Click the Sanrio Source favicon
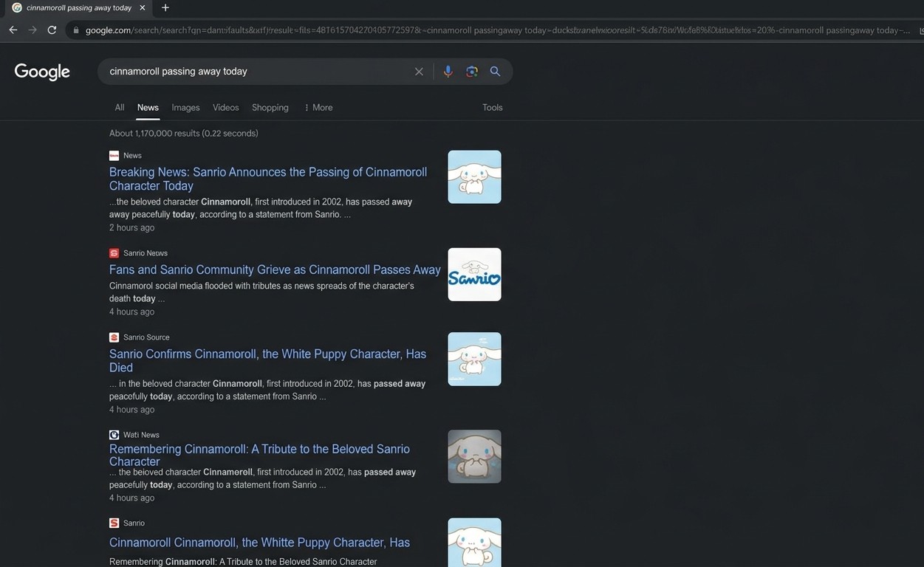This screenshot has height=567, width=924. [114, 337]
